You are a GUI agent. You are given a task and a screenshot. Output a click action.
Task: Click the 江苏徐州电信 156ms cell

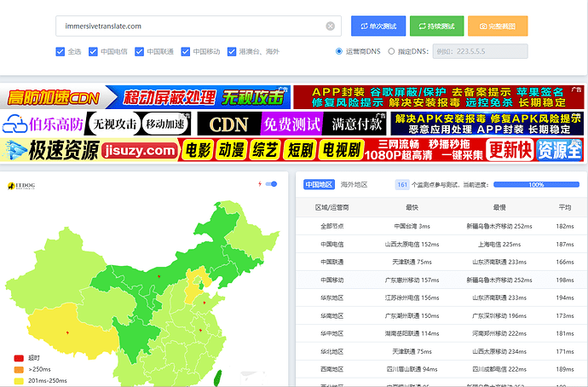(412, 297)
